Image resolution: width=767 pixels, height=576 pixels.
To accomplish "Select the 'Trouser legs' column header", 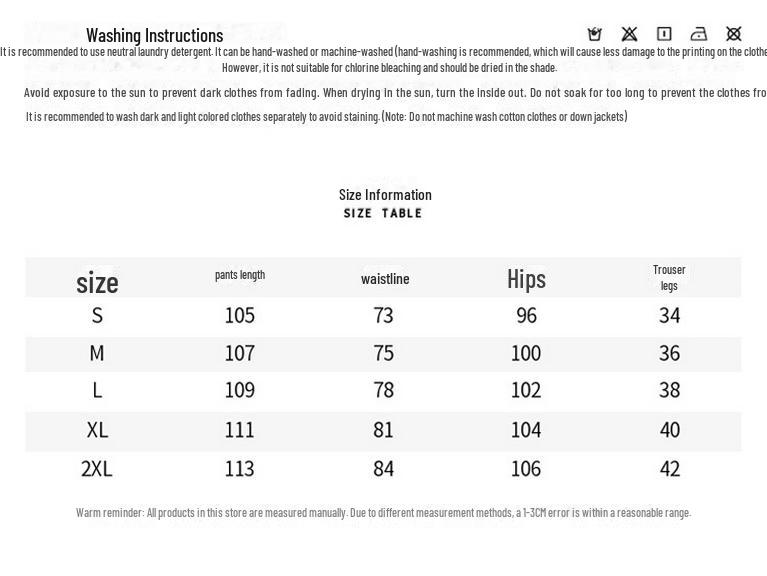I will (x=669, y=277).
